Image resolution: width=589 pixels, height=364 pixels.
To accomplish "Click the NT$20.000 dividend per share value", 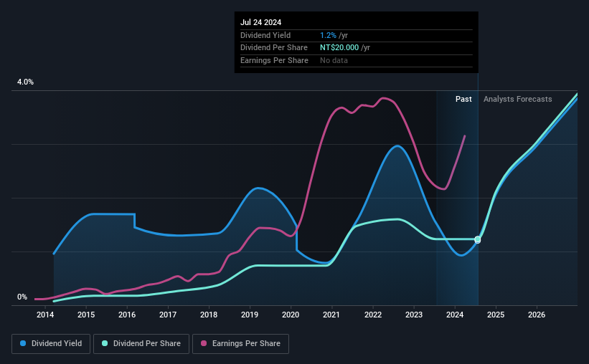I will coord(339,48).
